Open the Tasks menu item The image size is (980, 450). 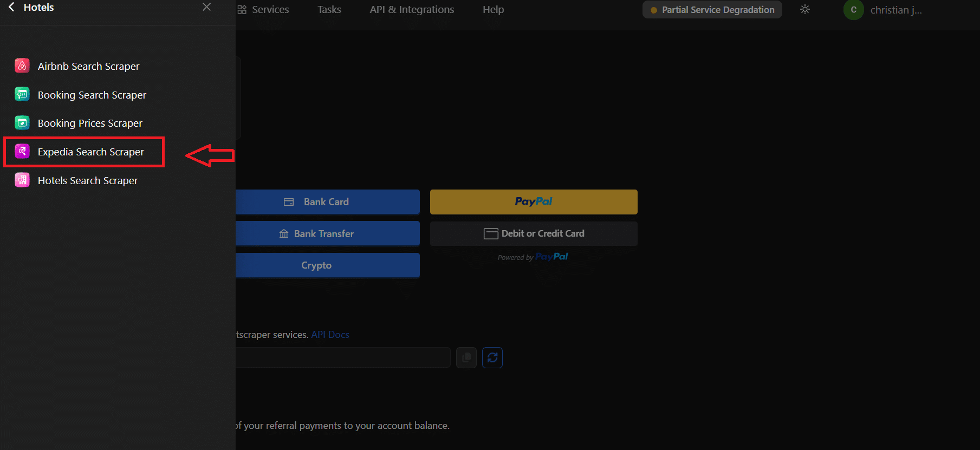click(x=329, y=10)
